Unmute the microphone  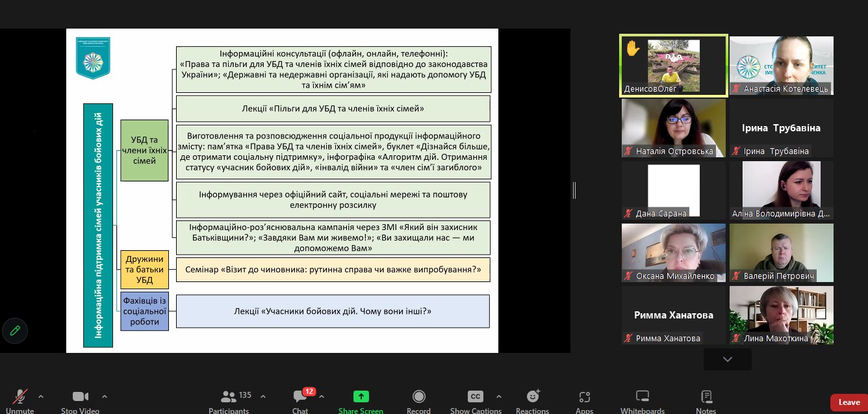tap(20, 397)
